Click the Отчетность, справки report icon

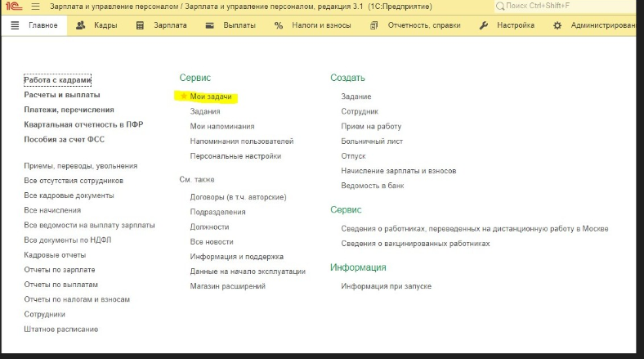pyautogui.click(x=373, y=25)
